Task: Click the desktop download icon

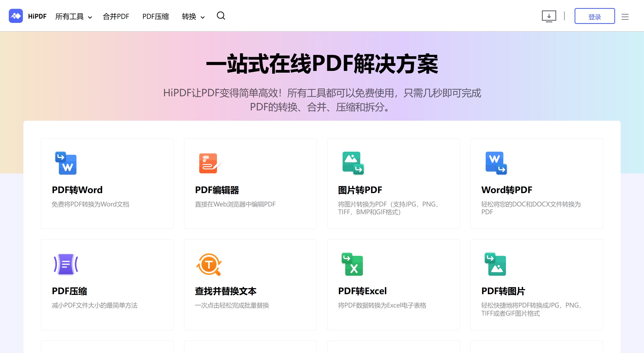Action: coord(549,16)
